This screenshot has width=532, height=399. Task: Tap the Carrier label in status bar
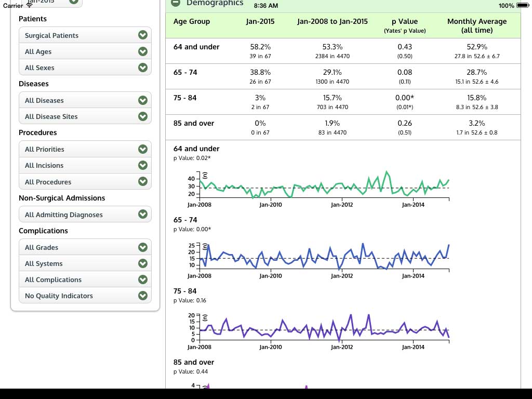click(13, 6)
